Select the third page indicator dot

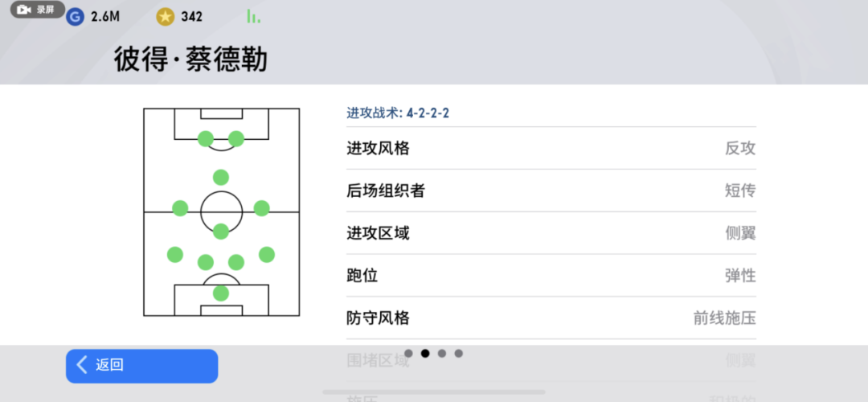(x=442, y=353)
